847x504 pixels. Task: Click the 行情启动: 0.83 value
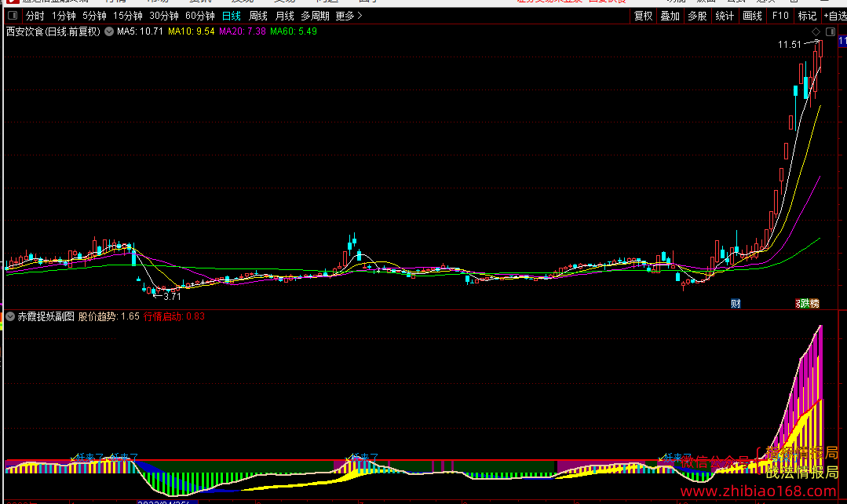(174, 316)
